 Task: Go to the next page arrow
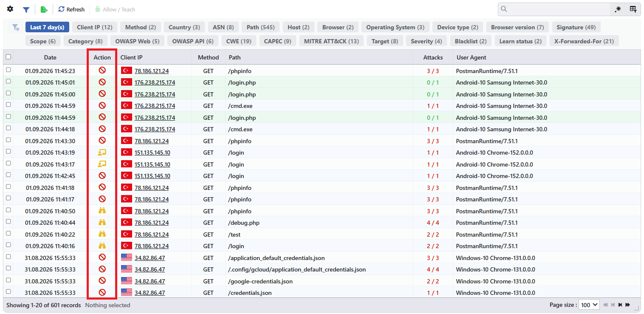(x=620, y=305)
